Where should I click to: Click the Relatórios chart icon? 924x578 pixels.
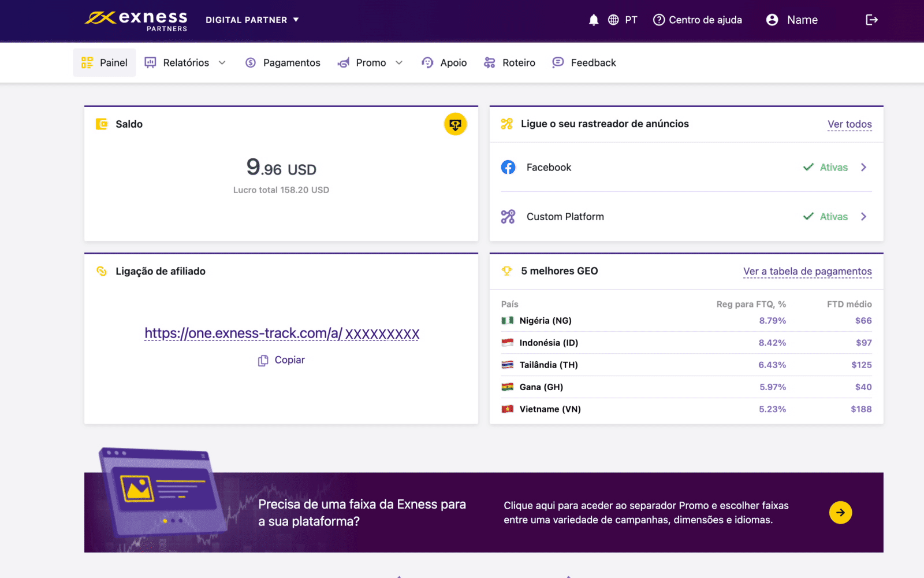(150, 62)
